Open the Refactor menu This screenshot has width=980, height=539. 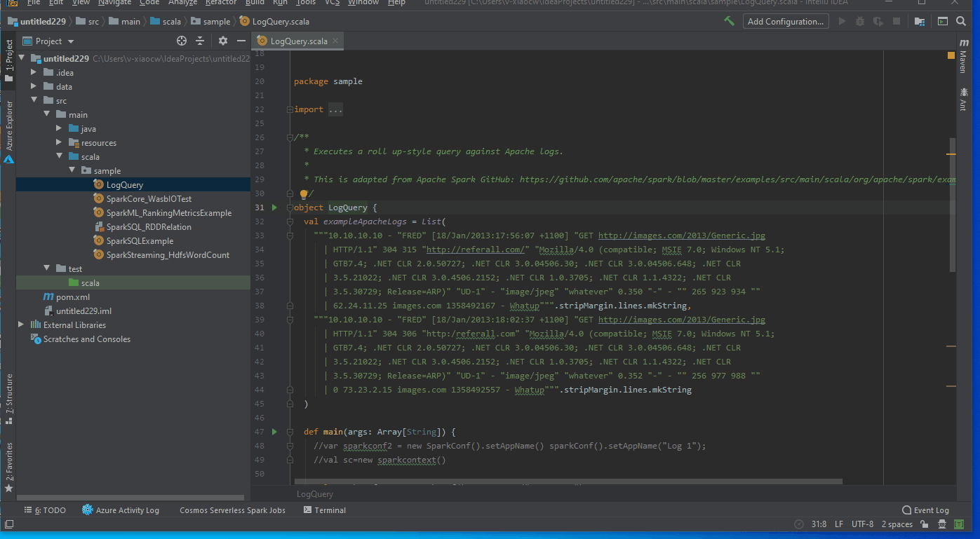pos(221,4)
